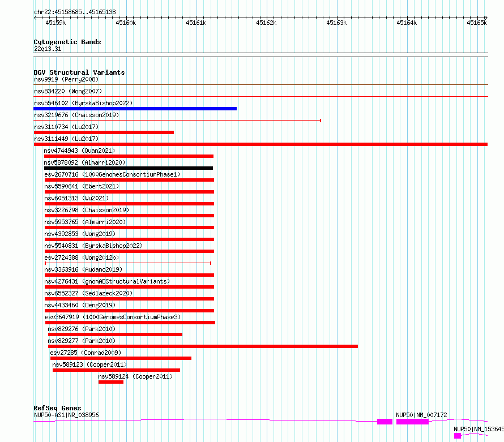
Task: Select the blue nsv5546102 ByrskaBishop2022 bar
Action: 135,109
